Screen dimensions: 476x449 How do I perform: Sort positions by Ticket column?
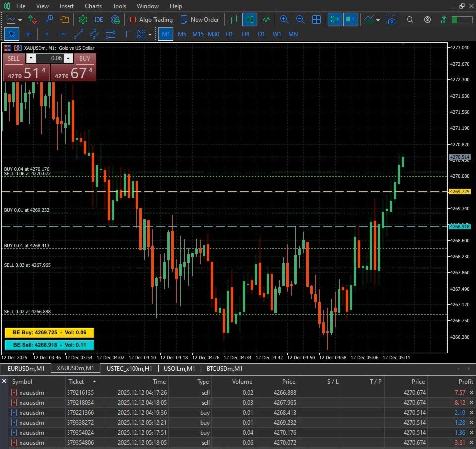[84, 382]
